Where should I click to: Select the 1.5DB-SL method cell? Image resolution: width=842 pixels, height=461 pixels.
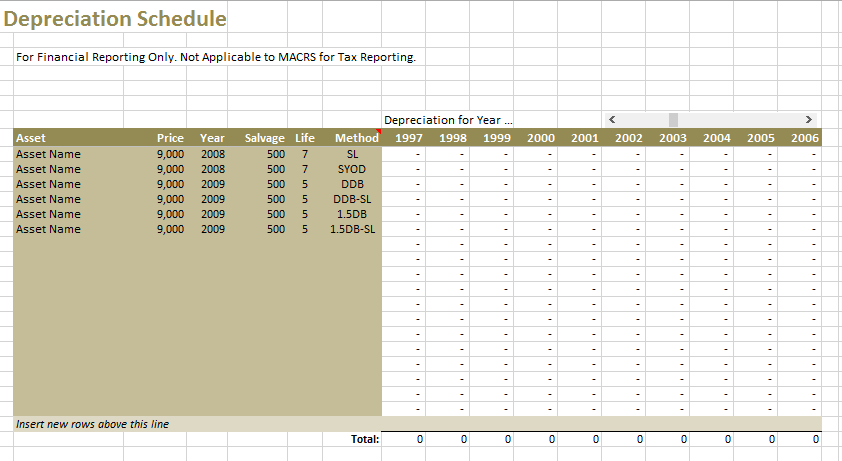coord(352,229)
